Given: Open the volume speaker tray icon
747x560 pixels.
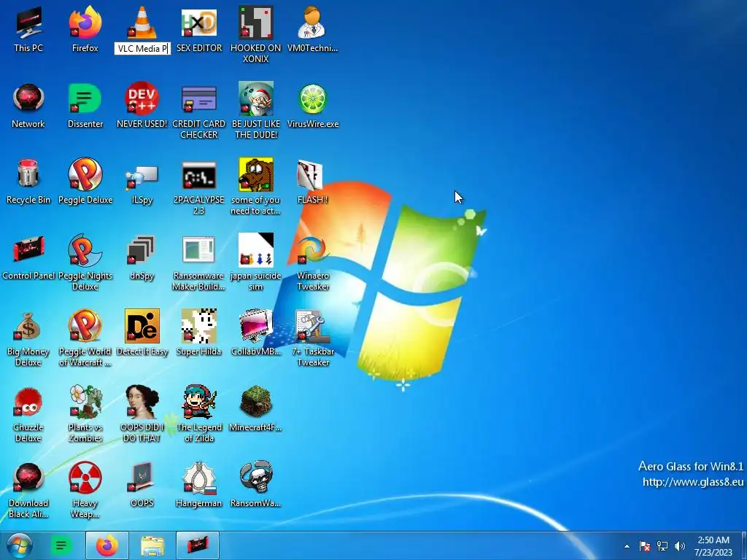Looking at the screenshot, I should click(680, 546).
